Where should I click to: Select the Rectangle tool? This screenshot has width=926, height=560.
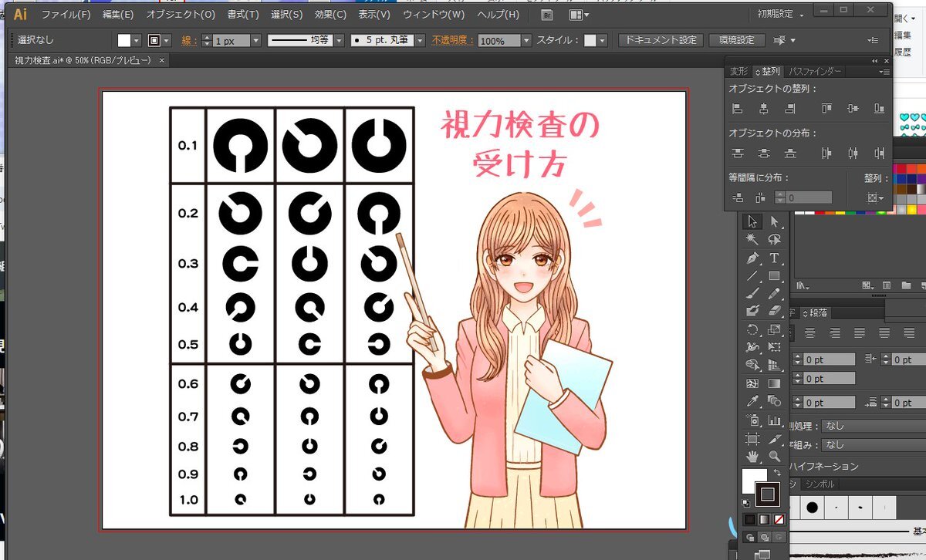[775, 275]
